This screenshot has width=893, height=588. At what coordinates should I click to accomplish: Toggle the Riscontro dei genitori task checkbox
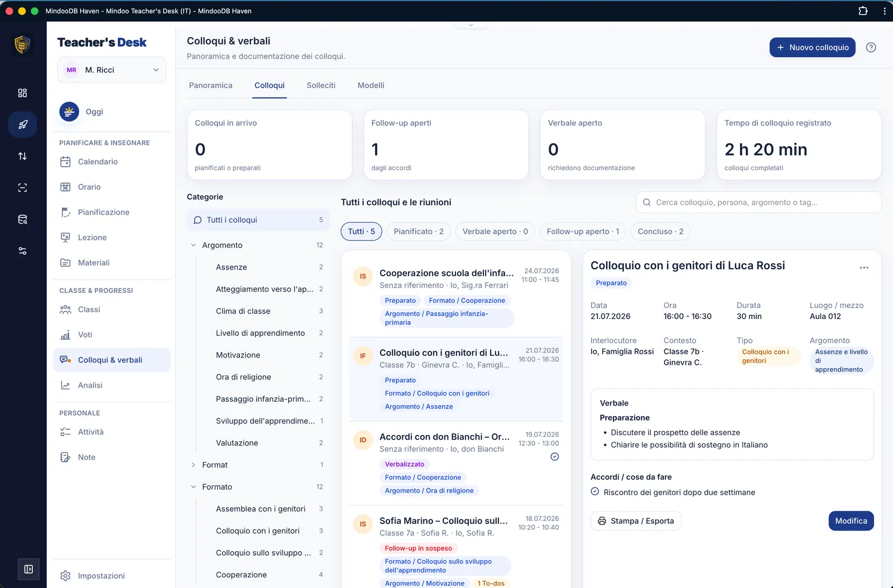(595, 491)
